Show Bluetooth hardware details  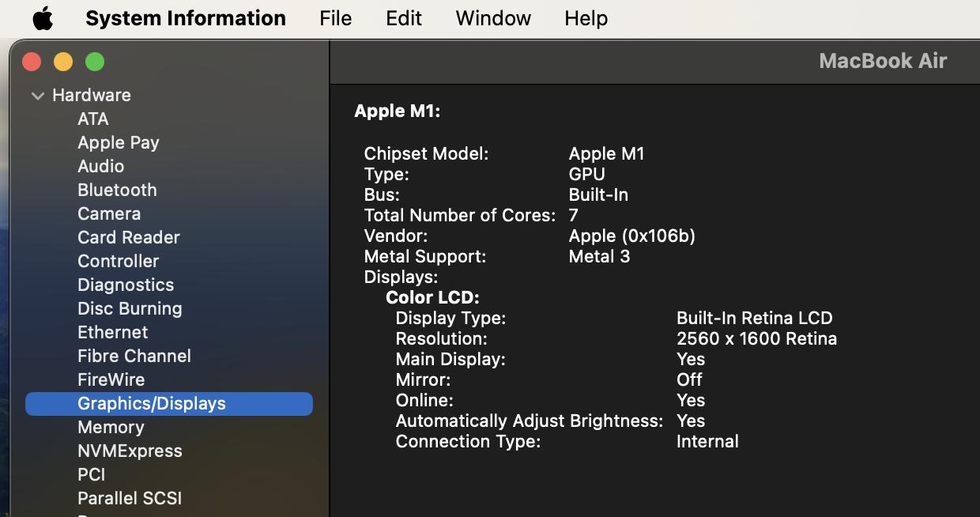117,190
